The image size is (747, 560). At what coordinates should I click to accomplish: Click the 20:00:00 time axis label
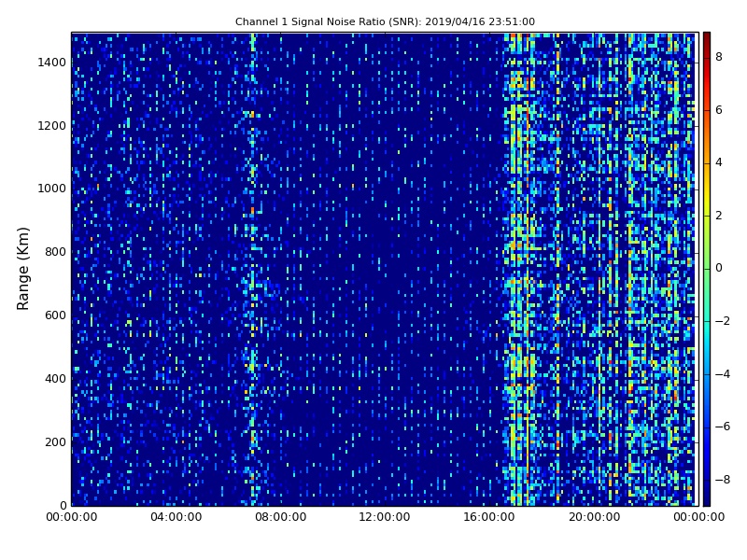point(594,517)
